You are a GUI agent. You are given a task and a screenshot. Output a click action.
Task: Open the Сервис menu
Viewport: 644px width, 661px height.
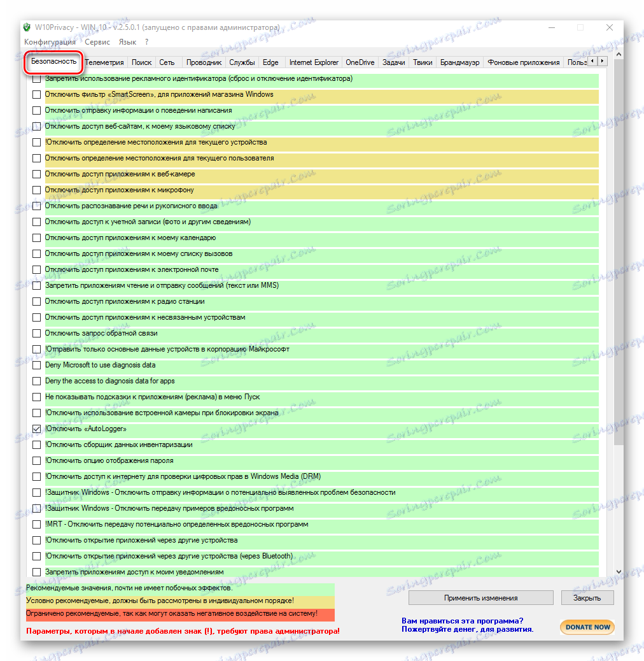pyautogui.click(x=97, y=42)
